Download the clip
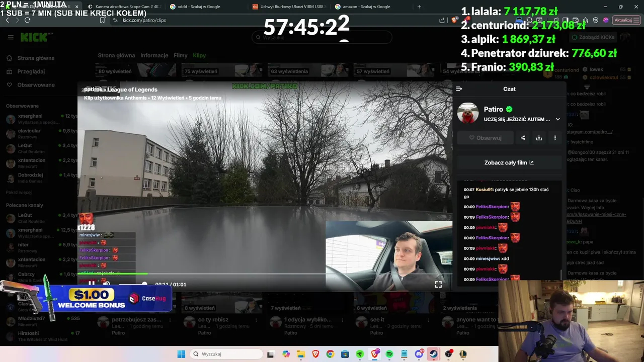 click(539, 138)
